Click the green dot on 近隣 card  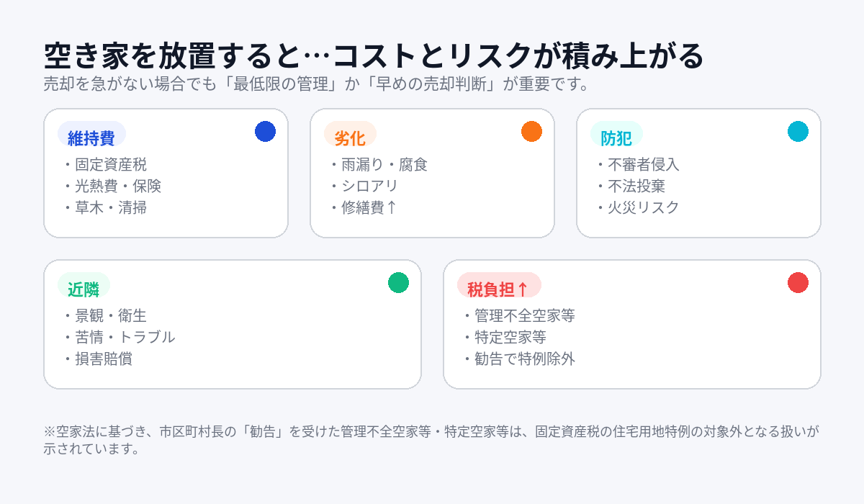(398, 283)
